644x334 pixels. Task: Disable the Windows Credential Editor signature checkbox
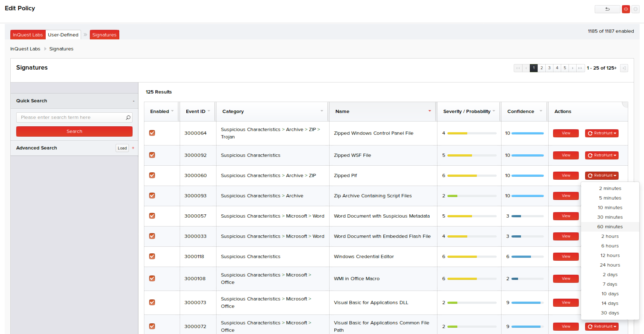(x=152, y=256)
